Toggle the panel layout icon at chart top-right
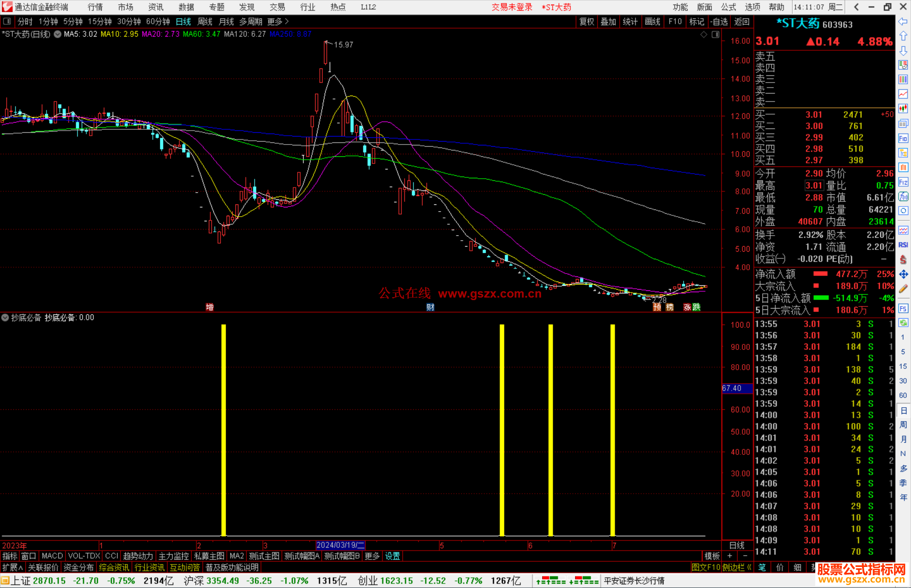Screen dimensions: 911x588 [x=715, y=35]
